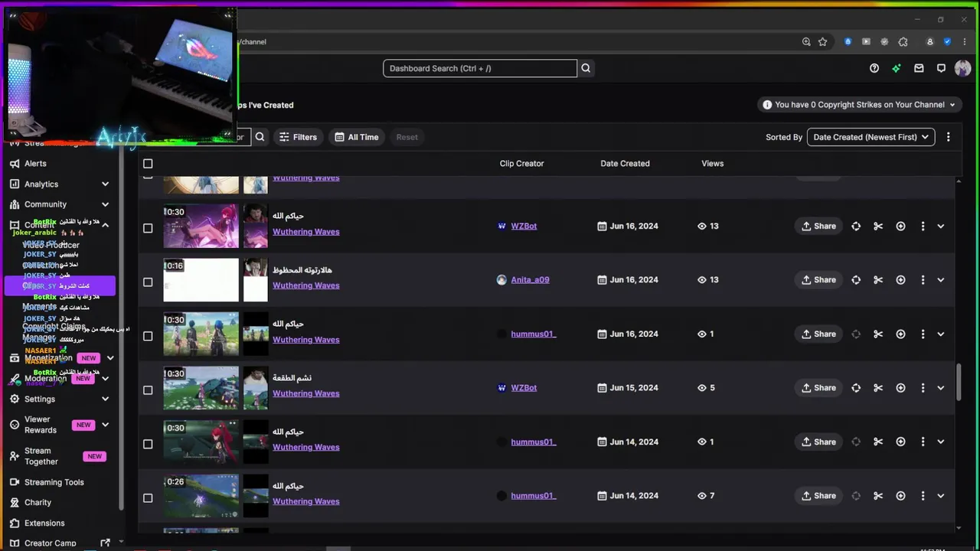Click scissors icon on Anita_a09 clip row
980x551 pixels.
878,280
